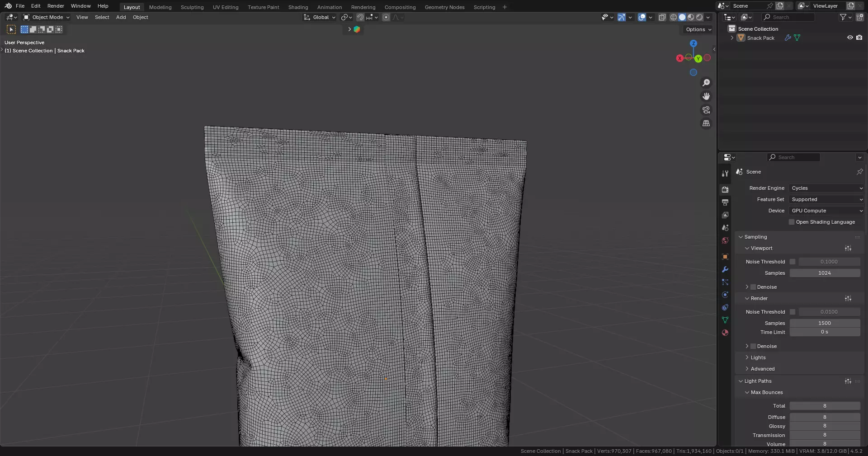Open the World properties tab icon
The height and width of the screenshot is (456, 868).
[725, 240]
